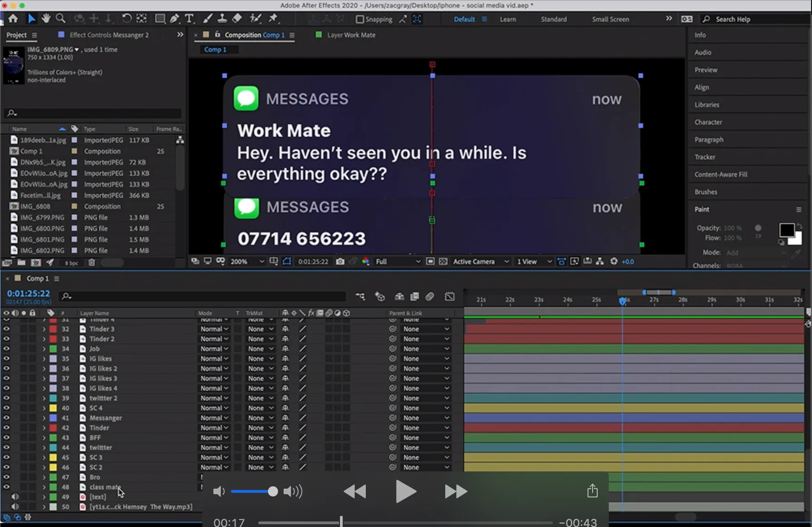This screenshot has height=527, width=812.
Task: Open the magnification ratio dropdown showing 200%
Action: tap(247, 261)
